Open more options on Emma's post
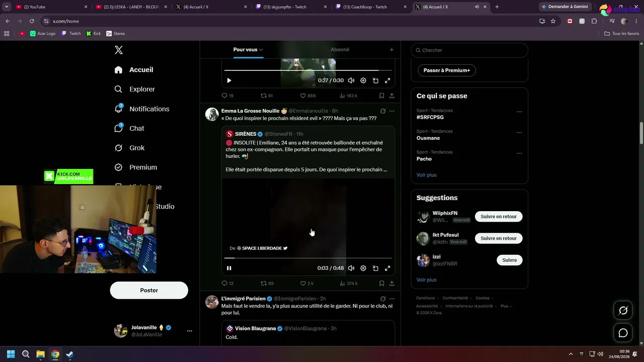This screenshot has height=362, width=644. coord(392,111)
